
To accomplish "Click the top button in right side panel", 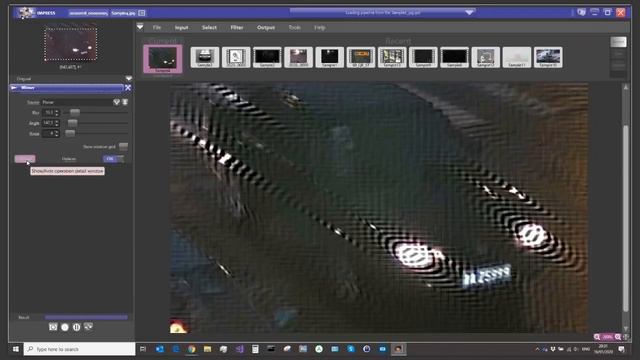I will [x=618, y=42].
